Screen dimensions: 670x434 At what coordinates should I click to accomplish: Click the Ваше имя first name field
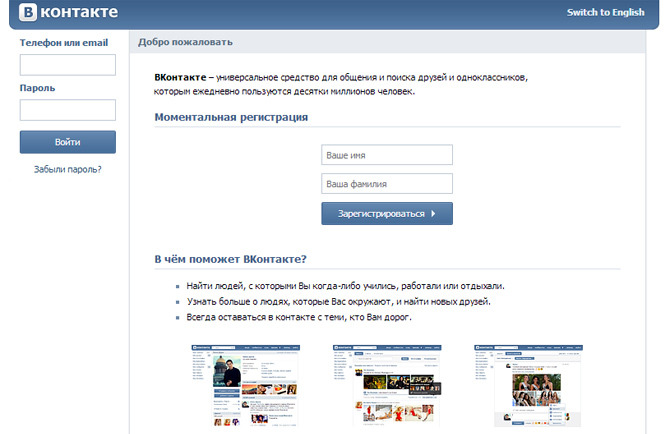point(387,155)
